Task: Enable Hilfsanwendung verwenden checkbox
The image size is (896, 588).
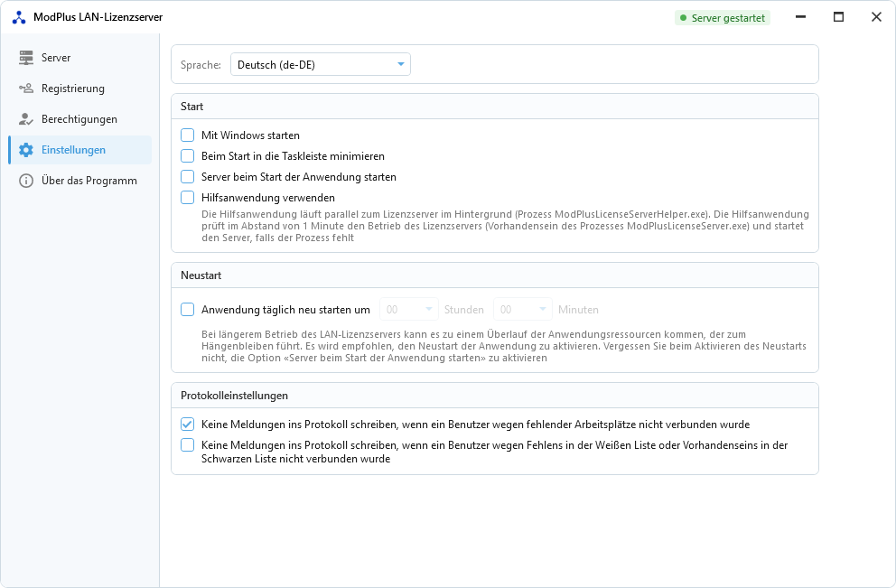Action: 188,198
